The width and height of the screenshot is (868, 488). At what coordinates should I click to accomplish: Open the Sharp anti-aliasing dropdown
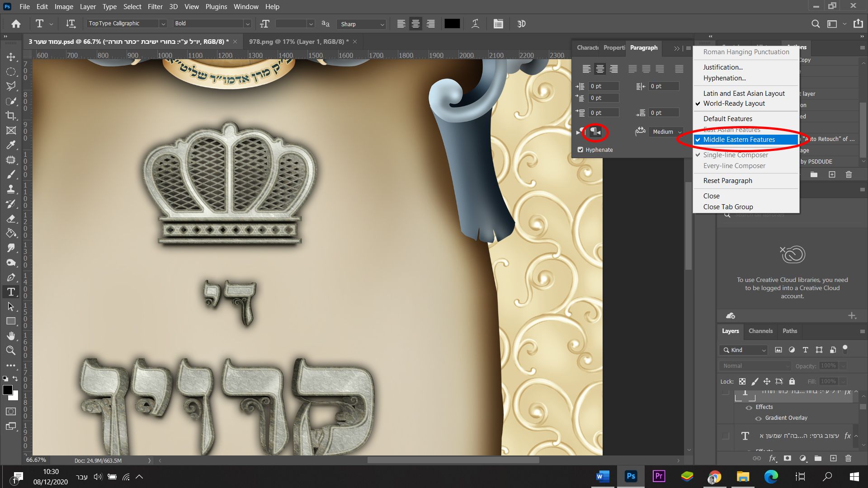click(x=382, y=24)
